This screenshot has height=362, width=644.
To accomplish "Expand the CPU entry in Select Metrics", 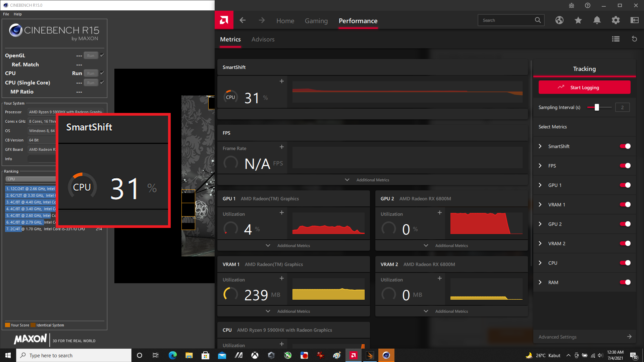I will point(540,263).
